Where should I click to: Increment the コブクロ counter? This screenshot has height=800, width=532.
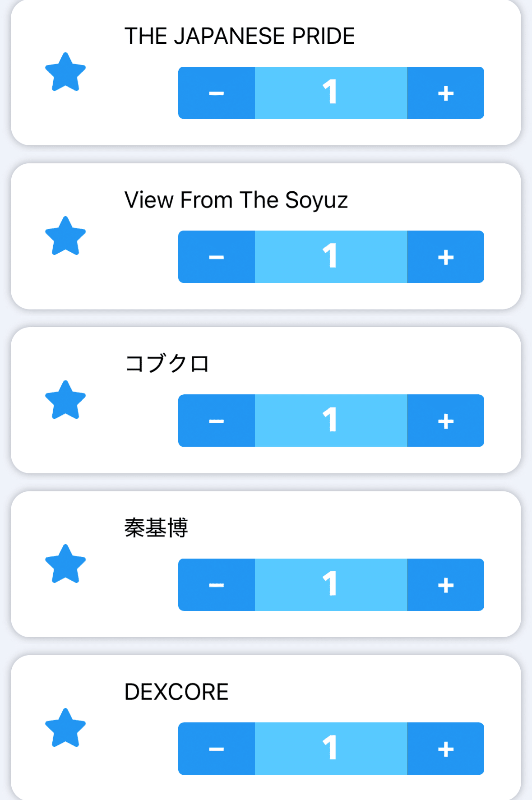click(446, 421)
